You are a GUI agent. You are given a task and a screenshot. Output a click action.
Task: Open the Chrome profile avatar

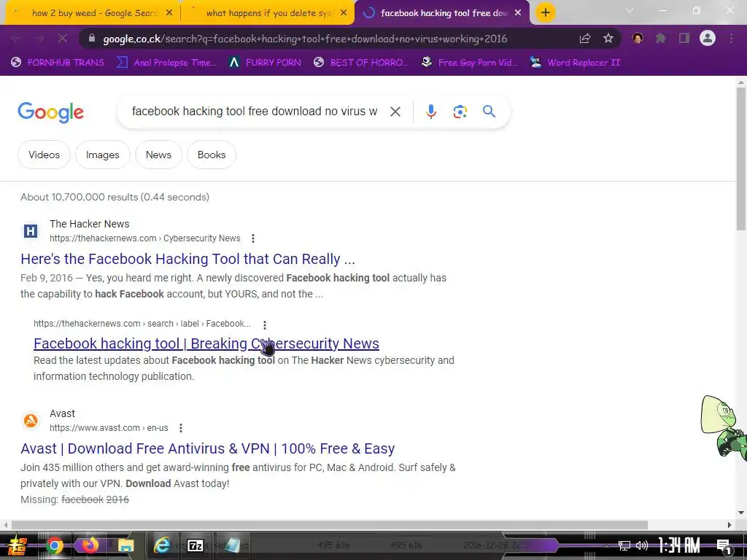pyautogui.click(x=708, y=38)
